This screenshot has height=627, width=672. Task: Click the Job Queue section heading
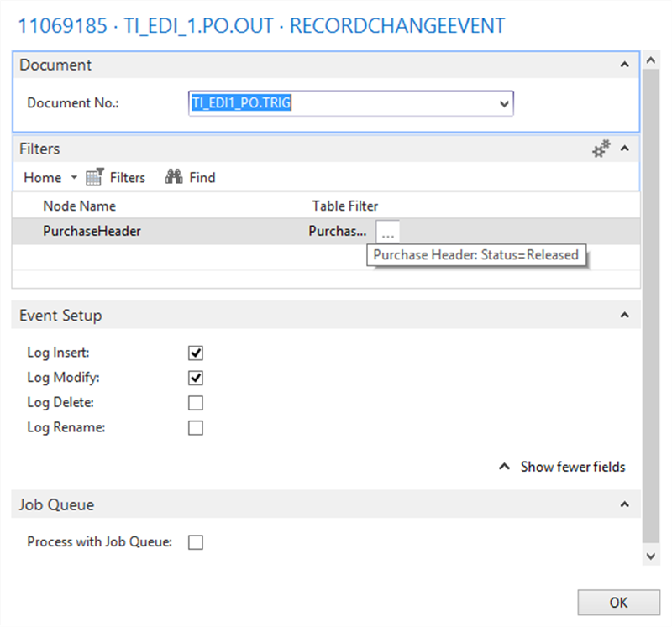pyautogui.click(x=56, y=505)
